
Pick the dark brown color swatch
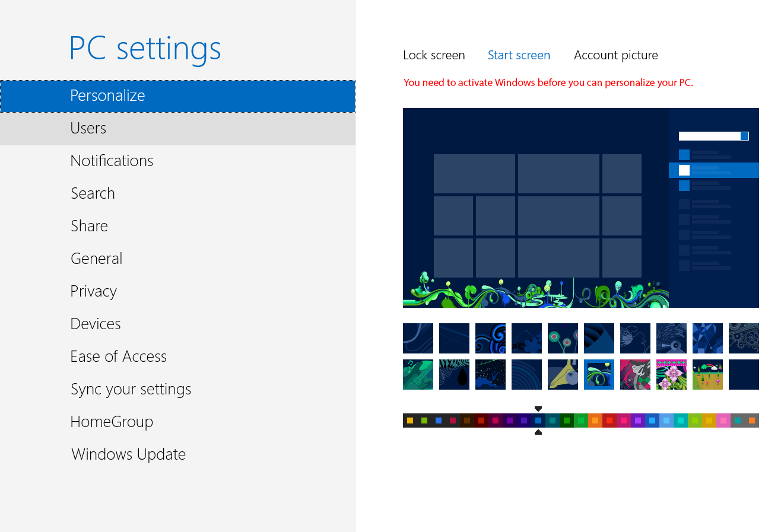point(467,420)
